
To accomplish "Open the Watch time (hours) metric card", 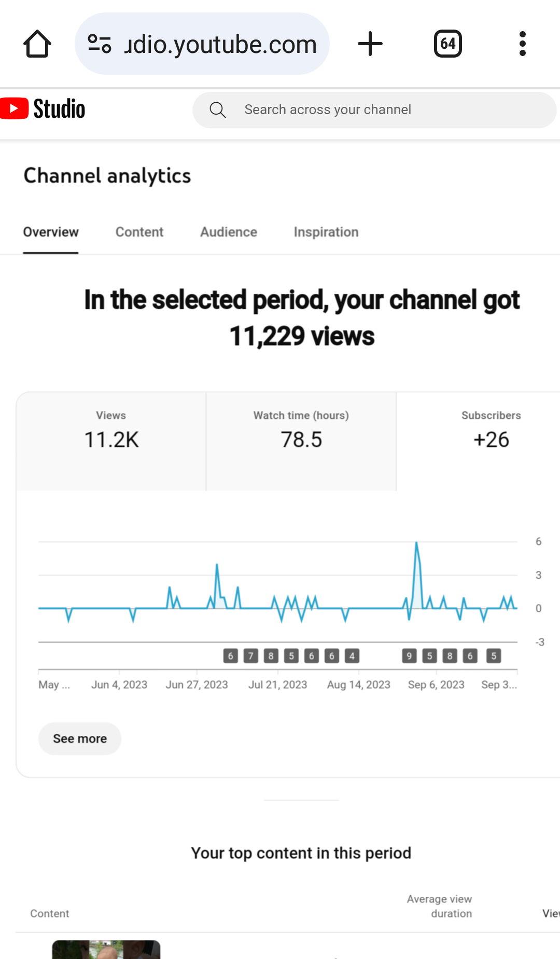I will click(301, 439).
